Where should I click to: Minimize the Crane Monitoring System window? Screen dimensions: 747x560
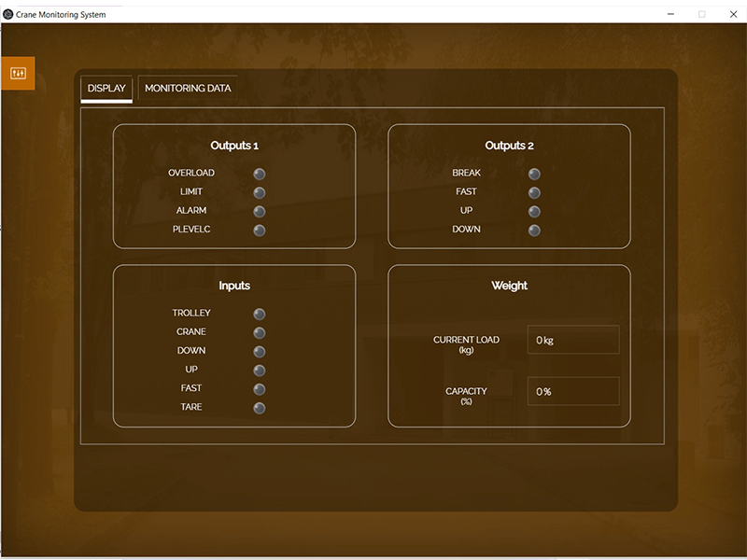[670, 14]
